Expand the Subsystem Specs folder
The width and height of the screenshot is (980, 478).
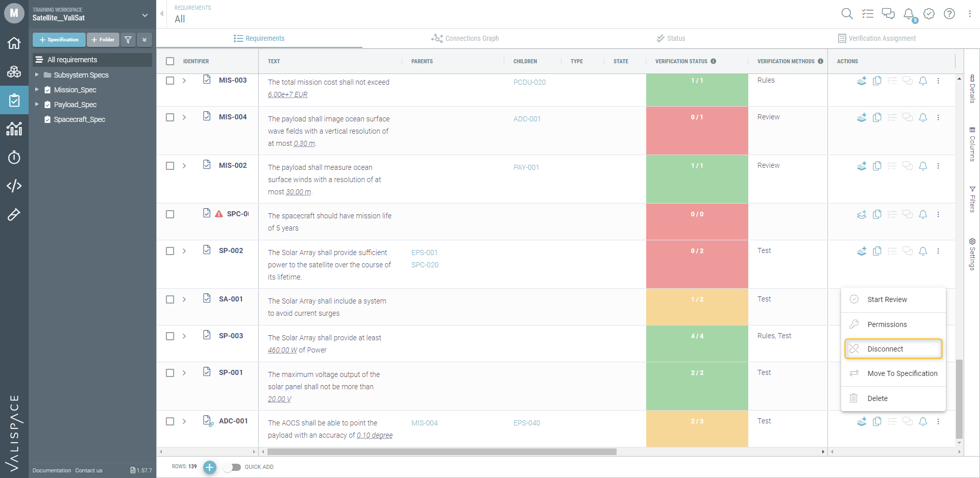point(37,75)
